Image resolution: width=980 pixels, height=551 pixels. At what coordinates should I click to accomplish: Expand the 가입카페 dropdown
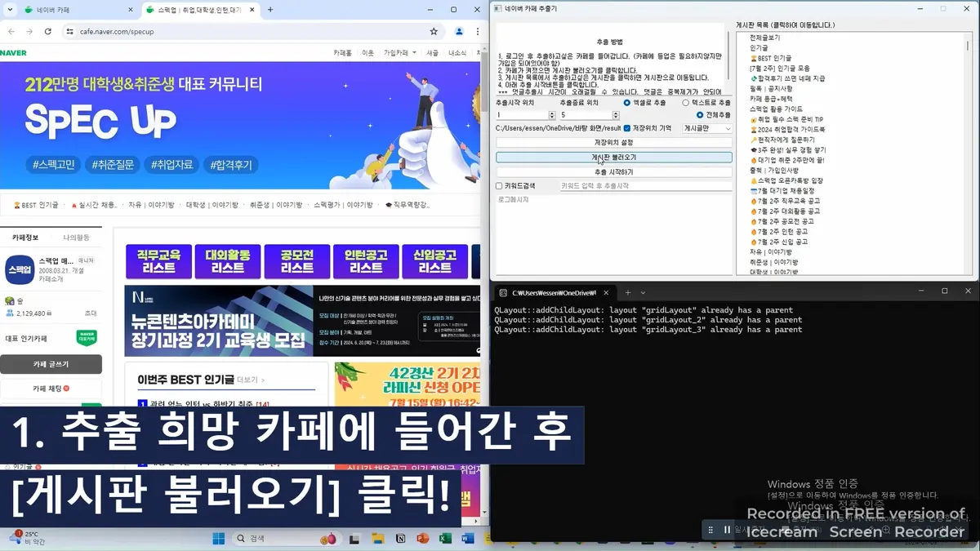point(399,53)
